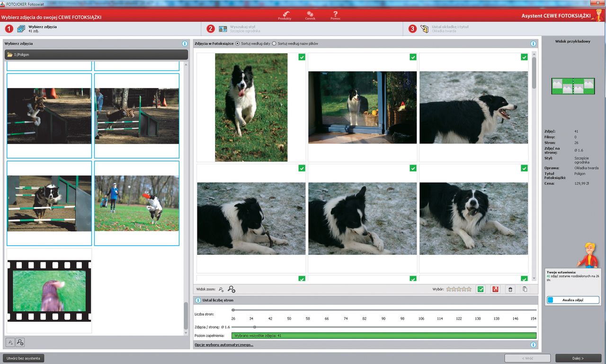
Task: Uncheck the standing dog in snow photo
Action: (x=524, y=57)
